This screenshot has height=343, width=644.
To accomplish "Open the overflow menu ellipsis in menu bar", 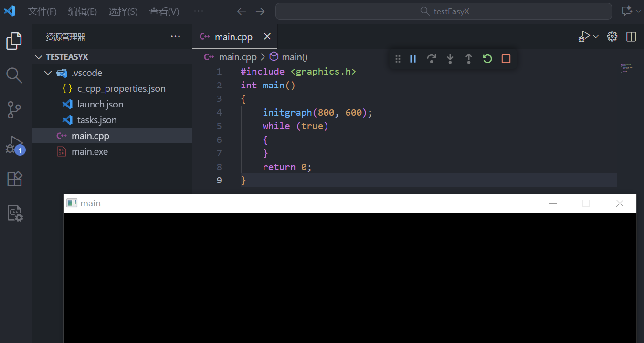I will point(199,11).
